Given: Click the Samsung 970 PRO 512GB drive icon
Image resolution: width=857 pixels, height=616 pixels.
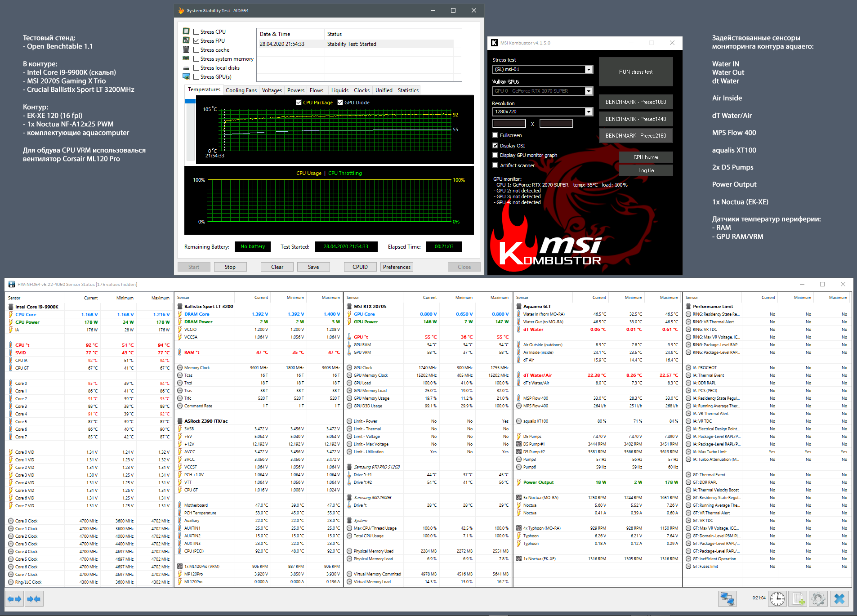Looking at the screenshot, I should pyautogui.click(x=349, y=467).
